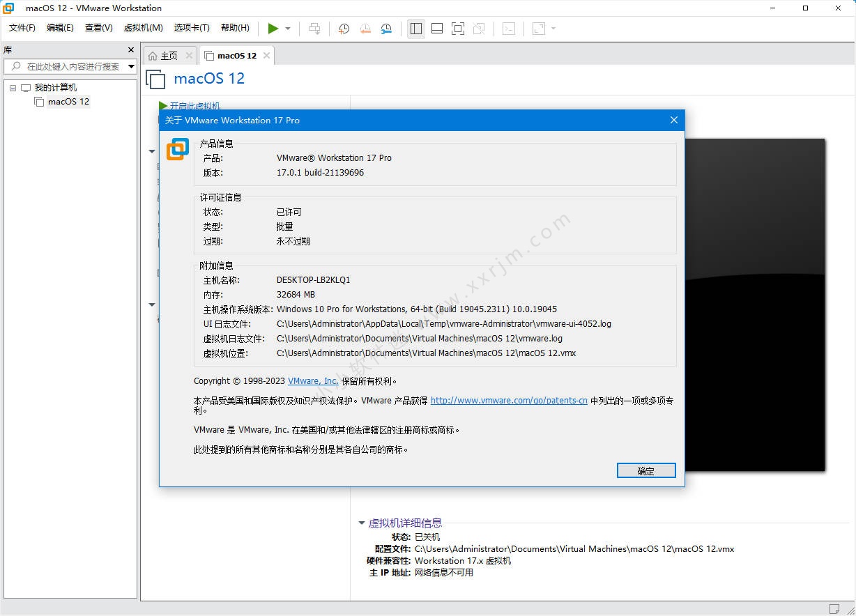Image resolution: width=856 pixels, height=616 pixels.
Task: Click the Unity mode toolbar icon
Action: click(x=479, y=29)
